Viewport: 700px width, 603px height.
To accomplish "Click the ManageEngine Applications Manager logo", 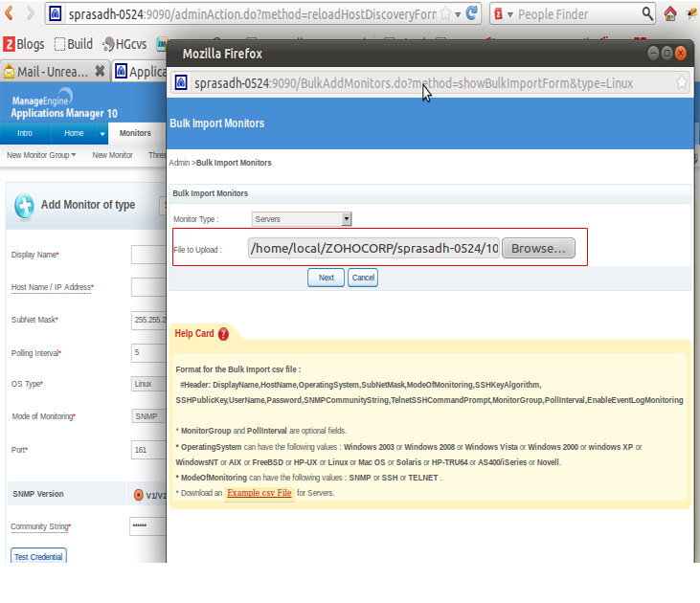I will click(64, 103).
